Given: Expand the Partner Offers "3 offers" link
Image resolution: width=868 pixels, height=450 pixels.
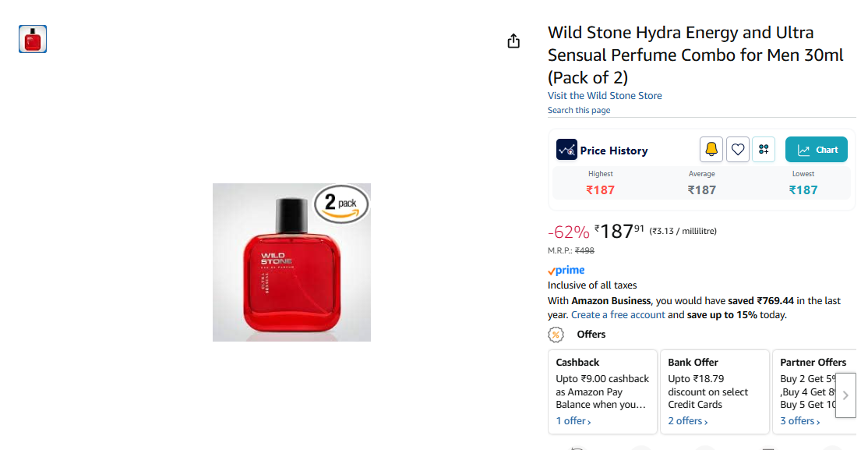Looking at the screenshot, I should (799, 421).
